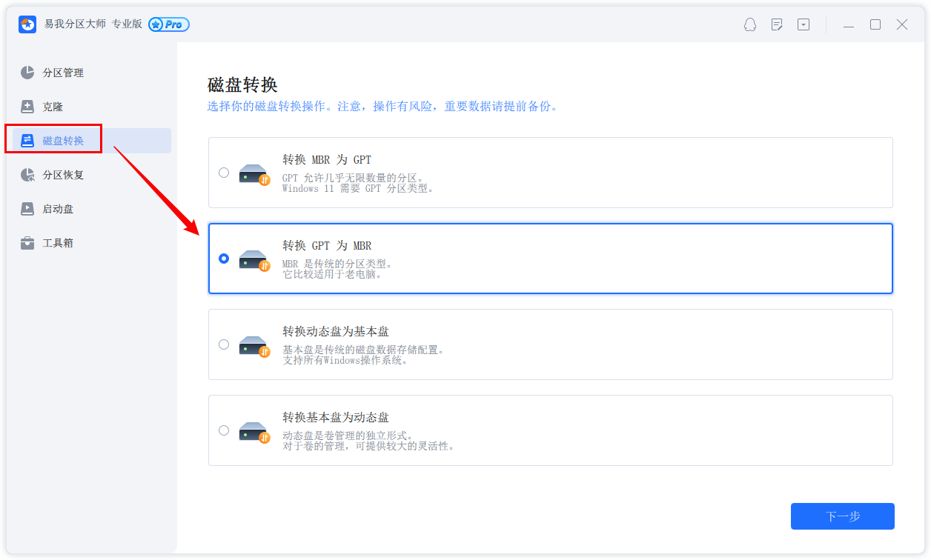Screen dimensions: 931x560
Task: Select the 转换基本盘为动态盘 radio button
Action: [224, 430]
